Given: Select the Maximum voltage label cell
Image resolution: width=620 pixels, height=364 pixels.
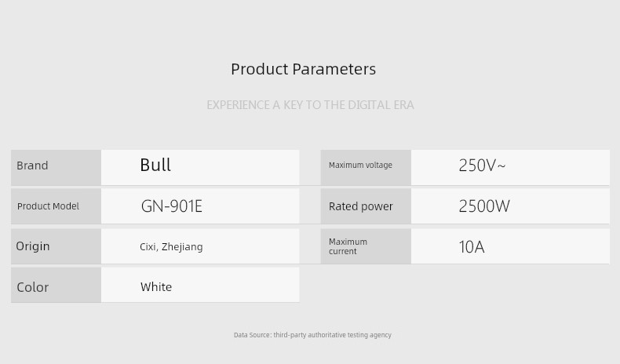Looking at the screenshot, I should click(x=365, y=166).
